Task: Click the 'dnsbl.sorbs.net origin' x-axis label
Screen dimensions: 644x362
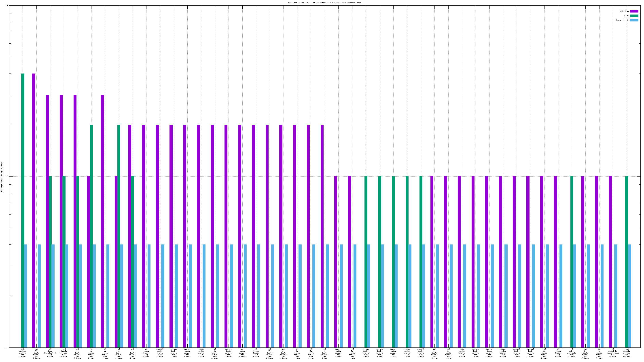Action: coord(627,354)
